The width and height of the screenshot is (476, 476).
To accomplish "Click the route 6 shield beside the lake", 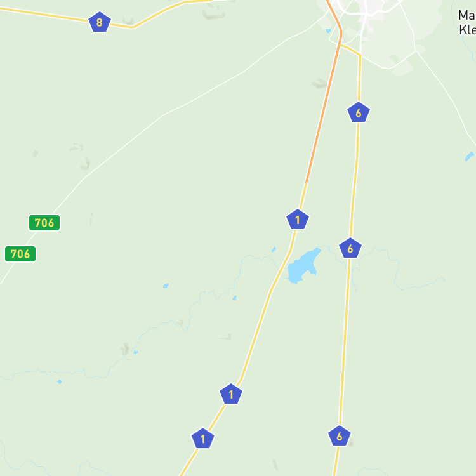I will 350,248.
